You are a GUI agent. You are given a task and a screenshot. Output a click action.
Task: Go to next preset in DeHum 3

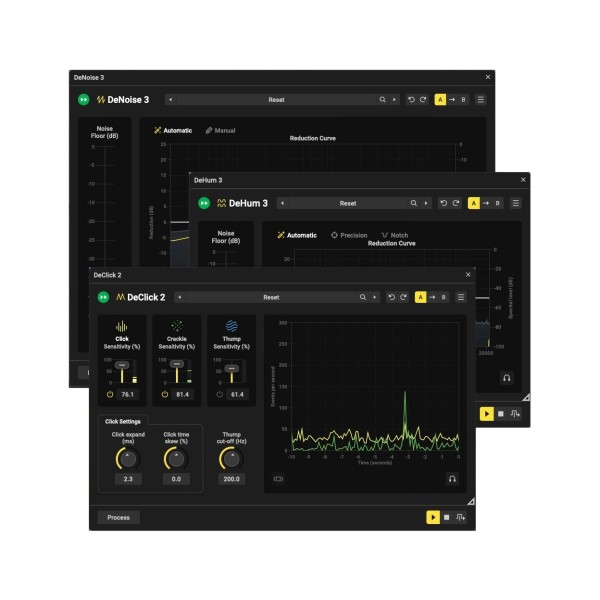[426, 203]
